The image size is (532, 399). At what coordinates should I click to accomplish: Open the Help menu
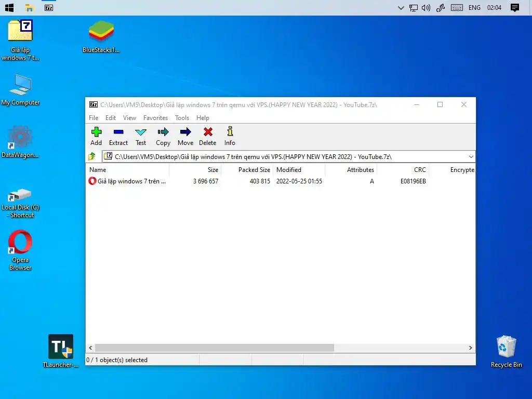click(203, 118)
